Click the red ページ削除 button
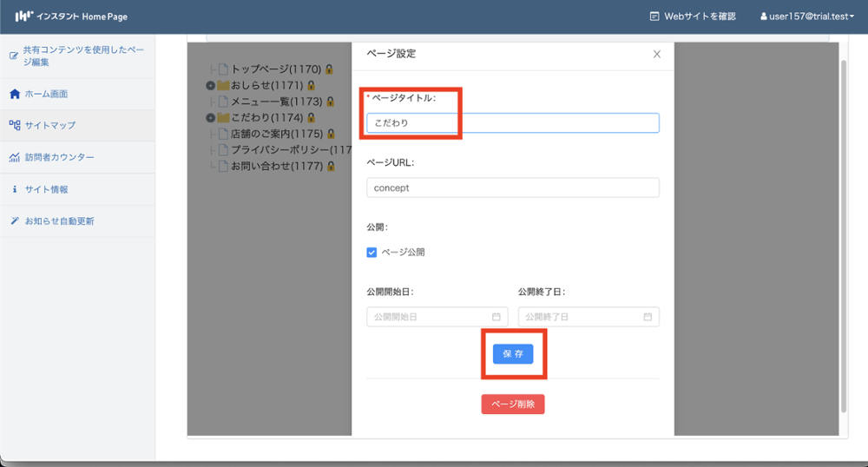Image resolution: width=868 pixels, height=467 pixels. click(513, 405)
